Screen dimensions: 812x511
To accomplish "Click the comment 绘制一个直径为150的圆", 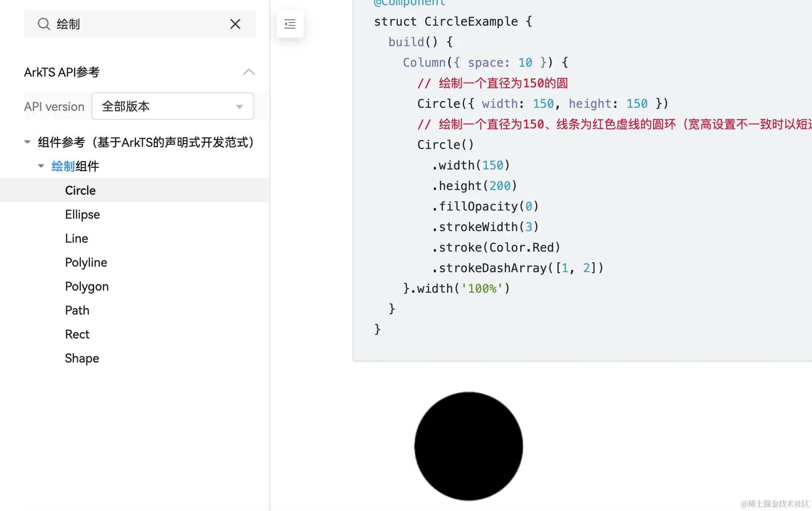I will point(493,83).
